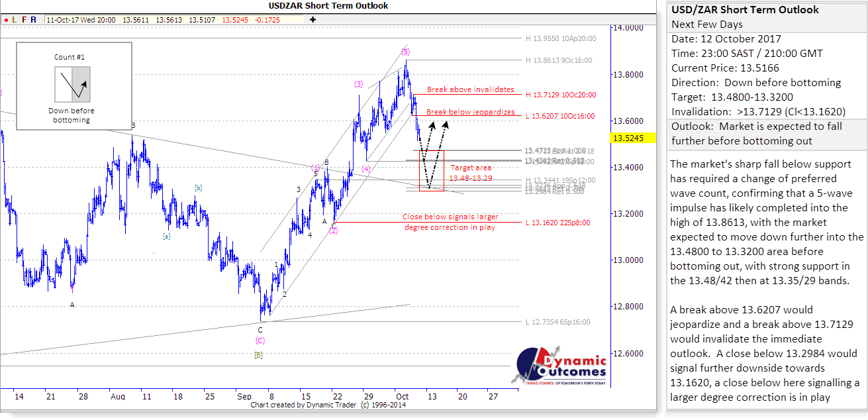Click level label H 13.7129 10Oc20:00
The height and width of the screenshot is (420, 868).
point(561,95)
